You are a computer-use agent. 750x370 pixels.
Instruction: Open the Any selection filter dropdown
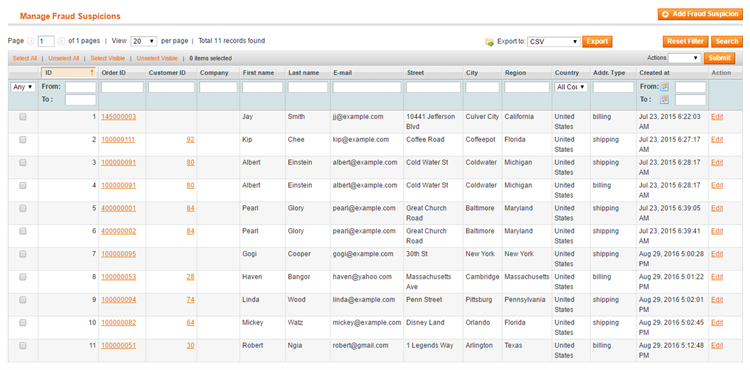click(x=23, y=87)
